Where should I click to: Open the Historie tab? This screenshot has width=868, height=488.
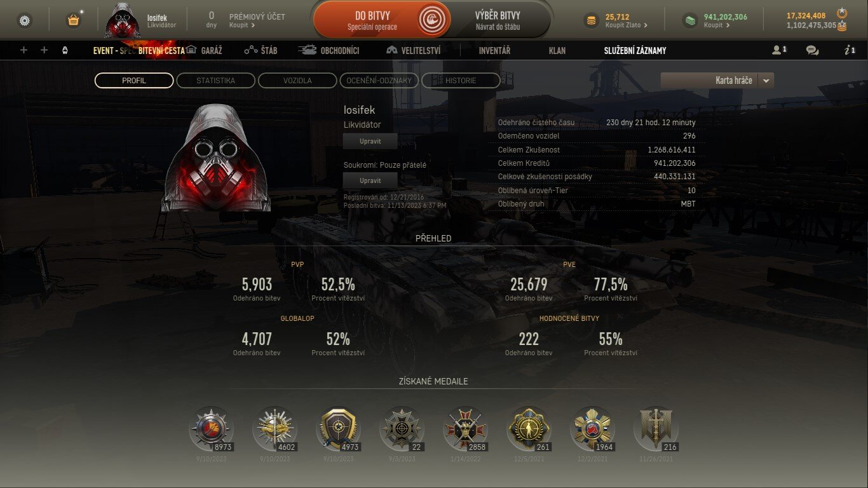461,81
